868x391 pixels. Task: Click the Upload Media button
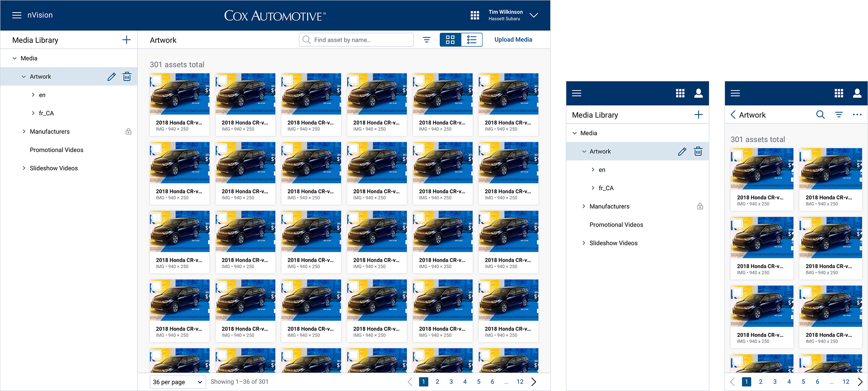pos(513,39)
